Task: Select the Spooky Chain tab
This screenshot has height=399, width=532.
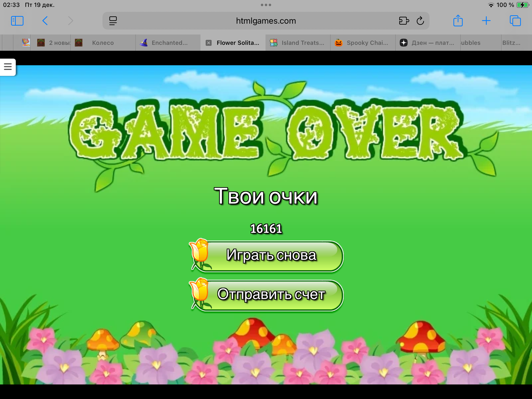Action: pos(367,43)
